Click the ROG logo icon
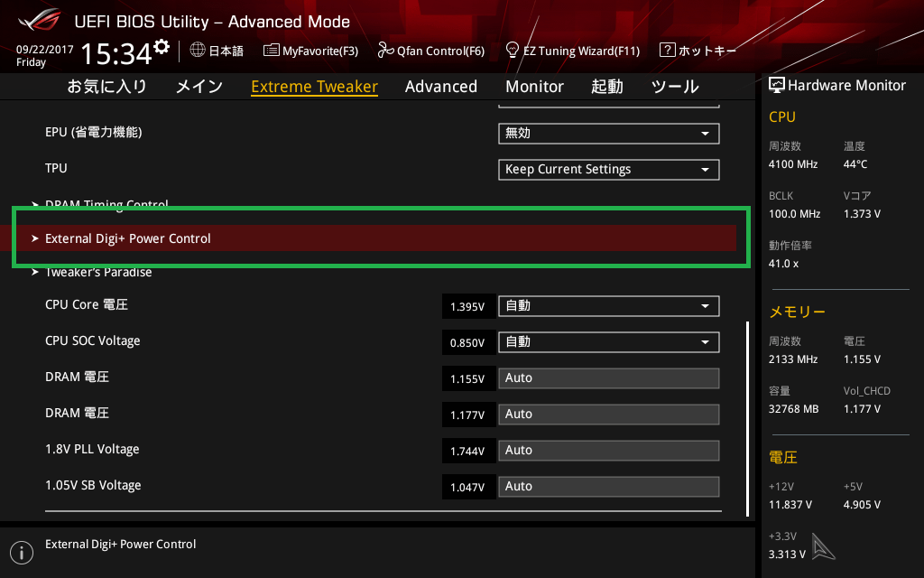 [40, 20]
